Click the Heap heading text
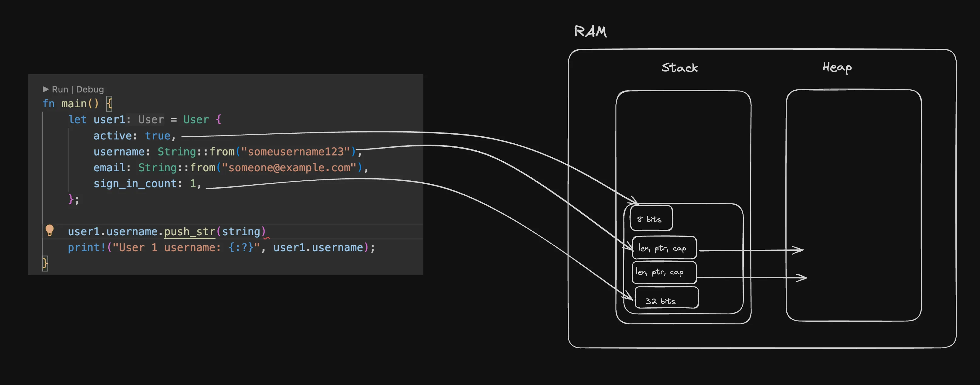The width and height of the screenshot is (980, 385). pyautogui.click(x=837, y=68)
